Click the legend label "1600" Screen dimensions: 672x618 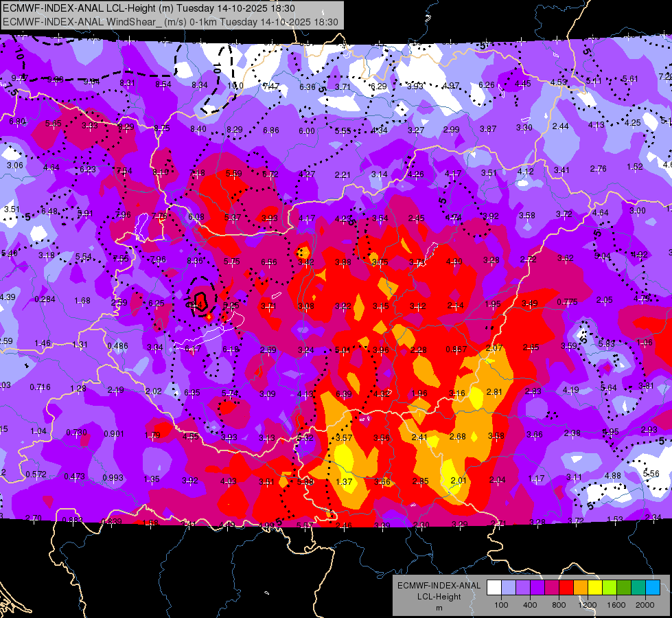616,605
